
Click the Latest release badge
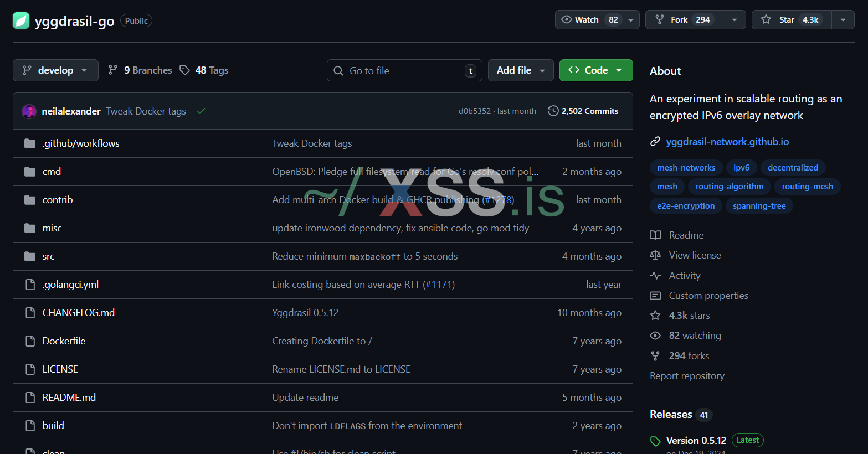point(748,440)
